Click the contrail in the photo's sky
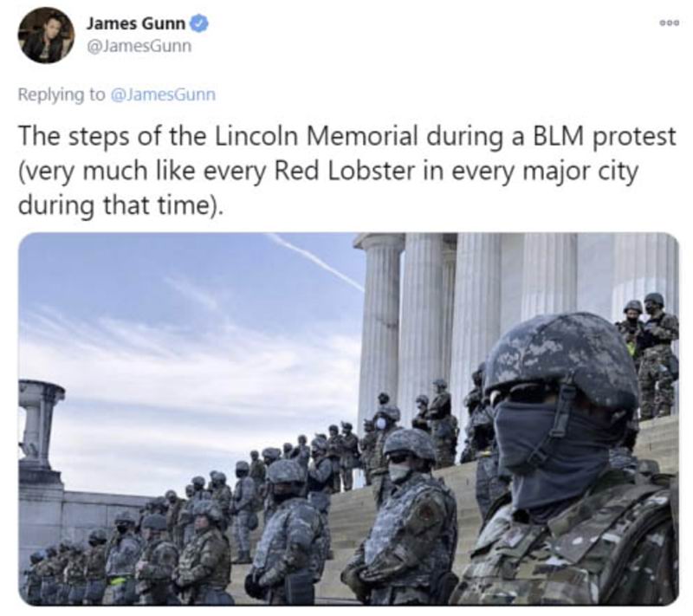This screenshot has height=616, width=693. click(x=314, y=261)
